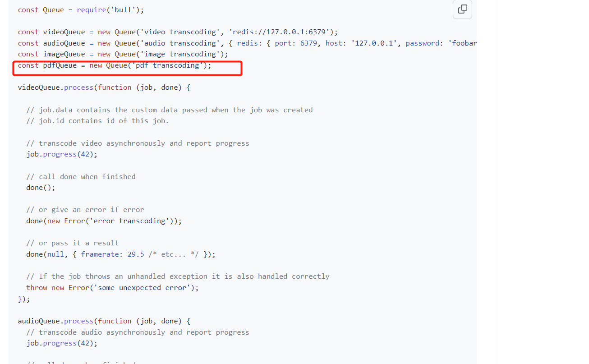Viewport: 589px width, 364px height.
Task: Click the Error('error transcoding') text
Action: click(x=126, y=221)
